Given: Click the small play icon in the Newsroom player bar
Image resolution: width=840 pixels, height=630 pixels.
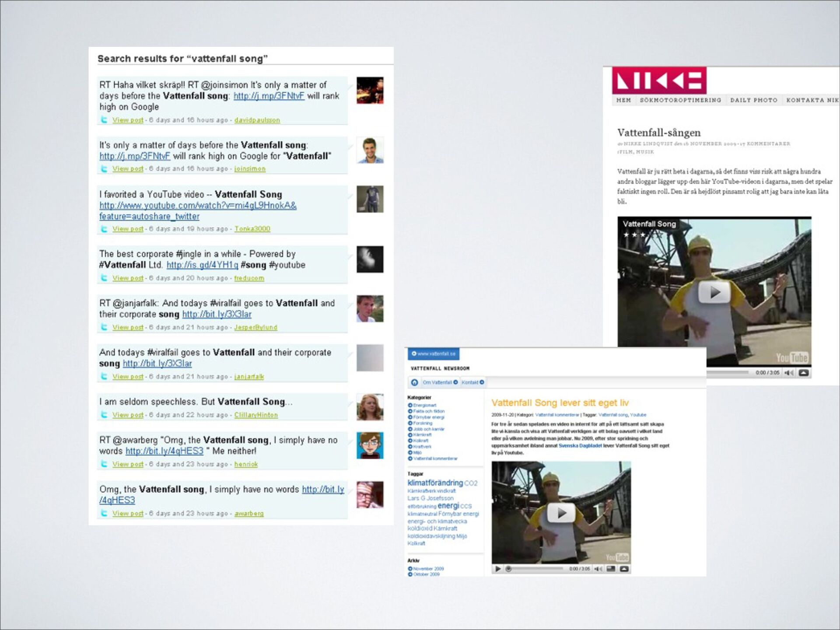Looking at the screenshot, I should click(498, 569).
